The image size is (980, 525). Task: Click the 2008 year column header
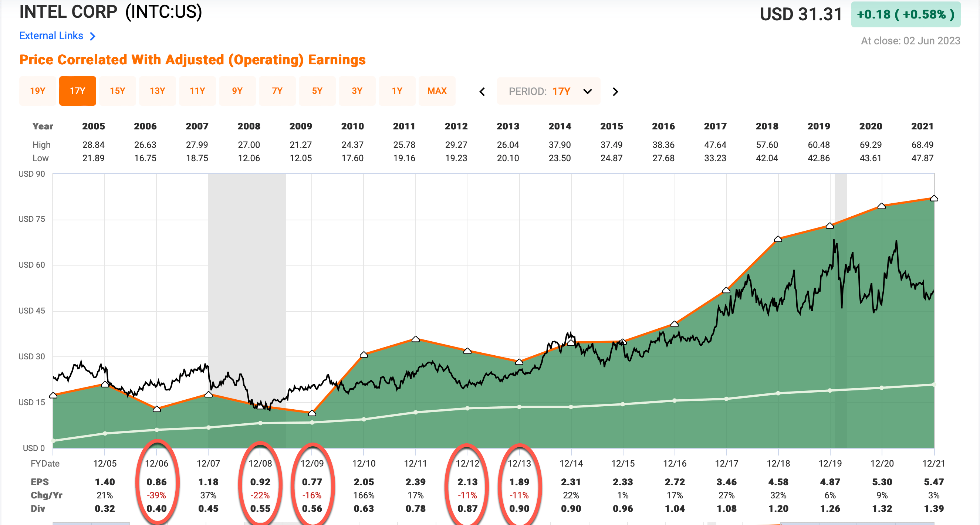click(249, 126)
